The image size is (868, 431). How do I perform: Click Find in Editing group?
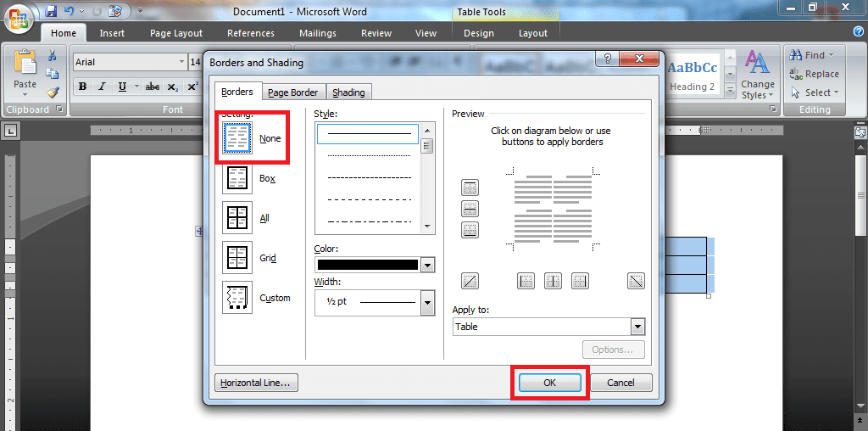[811, 55]
